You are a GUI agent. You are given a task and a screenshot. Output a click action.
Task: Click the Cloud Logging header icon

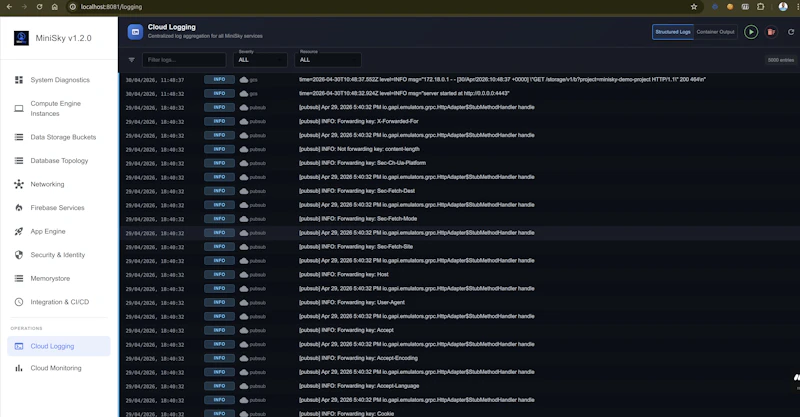[x=135, y=32]
